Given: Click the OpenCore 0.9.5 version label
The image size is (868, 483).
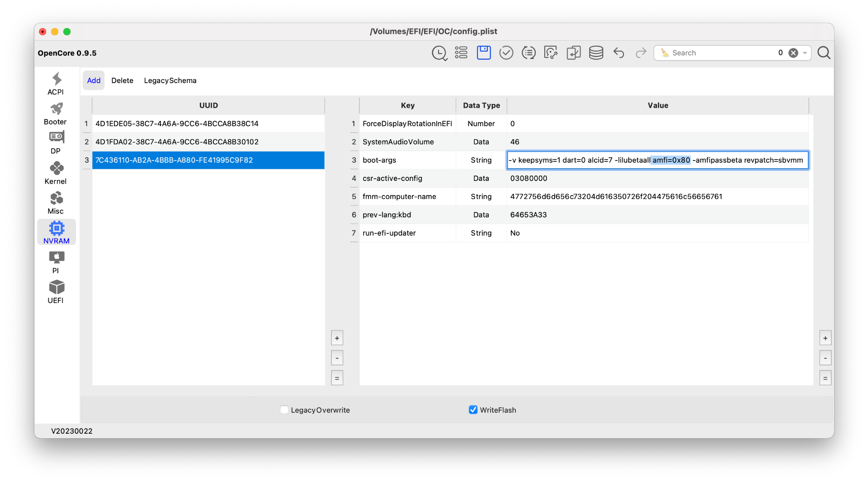Looking at the screenshot, I should [67, 53].
